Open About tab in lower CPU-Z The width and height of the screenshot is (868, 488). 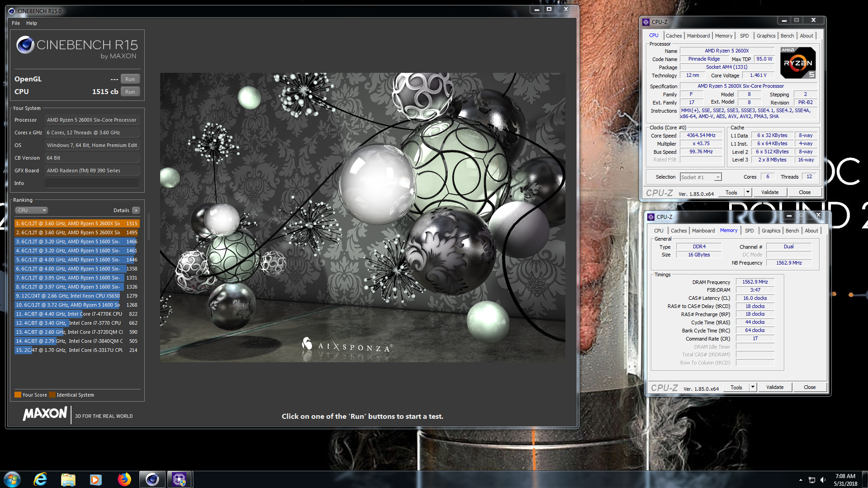pyautogui.click(x=811, y=231)
